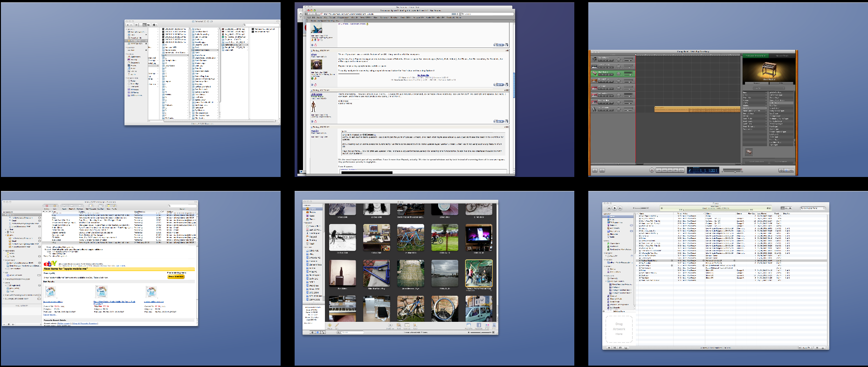Select Faces in the iPhoto sidebar
The image size is (868, 367).
[312, 216]
